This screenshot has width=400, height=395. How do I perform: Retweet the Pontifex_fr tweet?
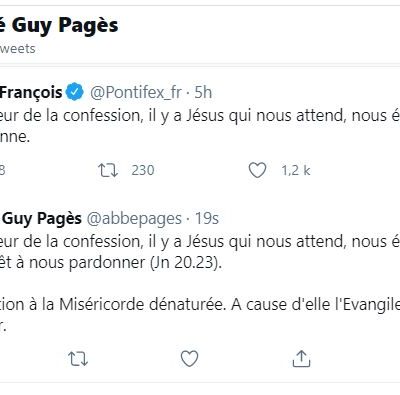click(x=108, y=170)
